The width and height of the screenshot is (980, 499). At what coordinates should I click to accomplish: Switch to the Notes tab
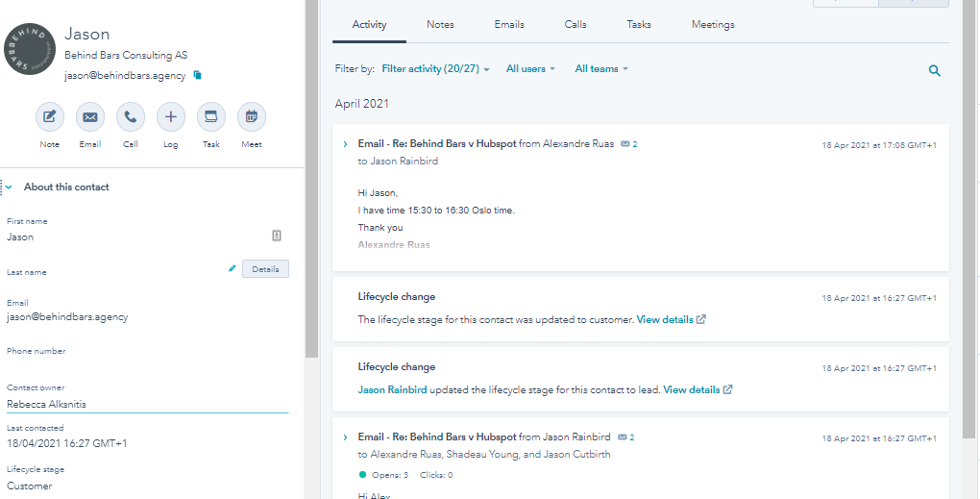pyautogui.click(x=440, y=25)
